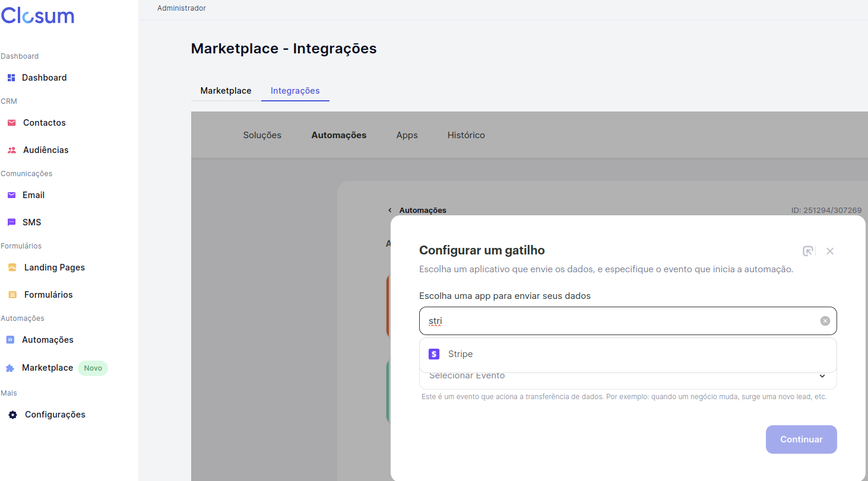Open Contactos in the sidebar
The height and width of the screenshot is (481, 868).
tap(45, 123)
